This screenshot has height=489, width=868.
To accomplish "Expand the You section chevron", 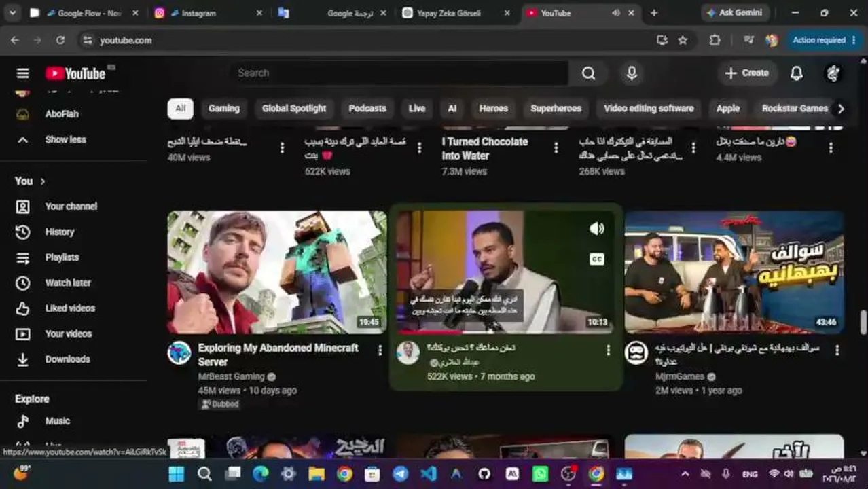I will (x=43, y=181).
